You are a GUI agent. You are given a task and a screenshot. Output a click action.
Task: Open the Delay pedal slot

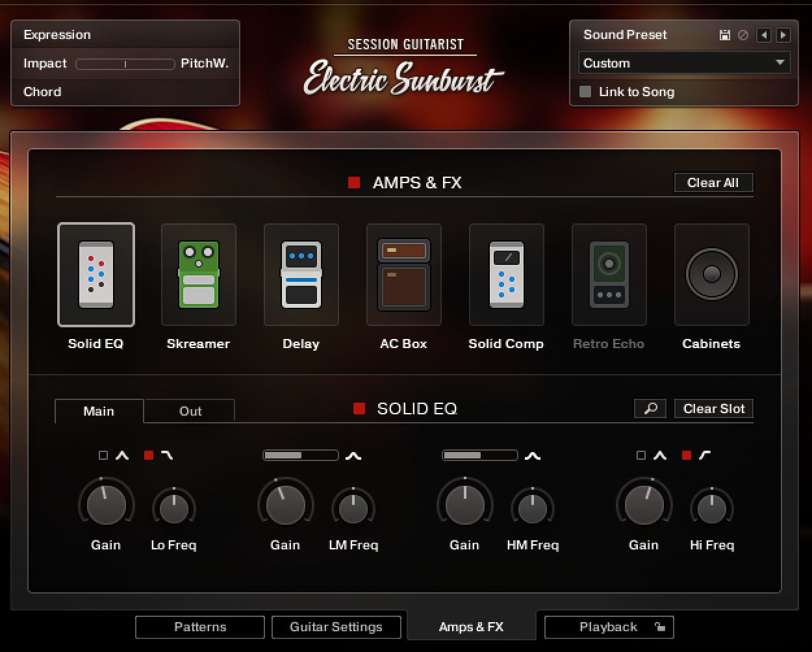pos(301,275)
